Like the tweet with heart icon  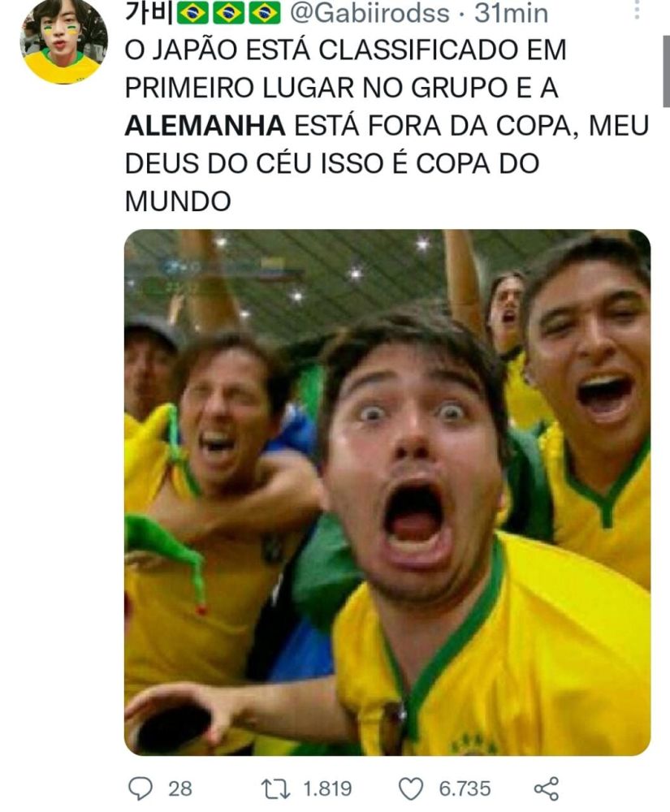411,789
